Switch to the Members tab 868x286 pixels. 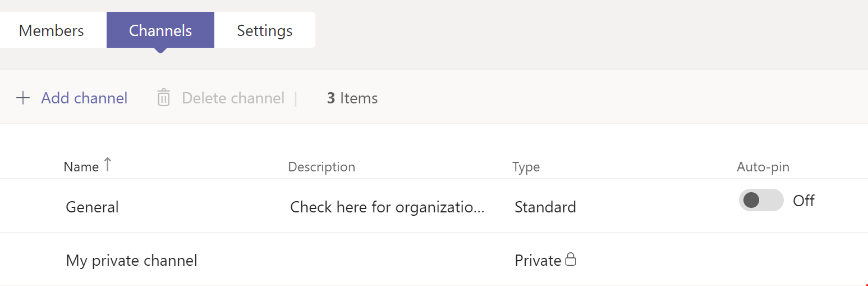coord(52,30)
